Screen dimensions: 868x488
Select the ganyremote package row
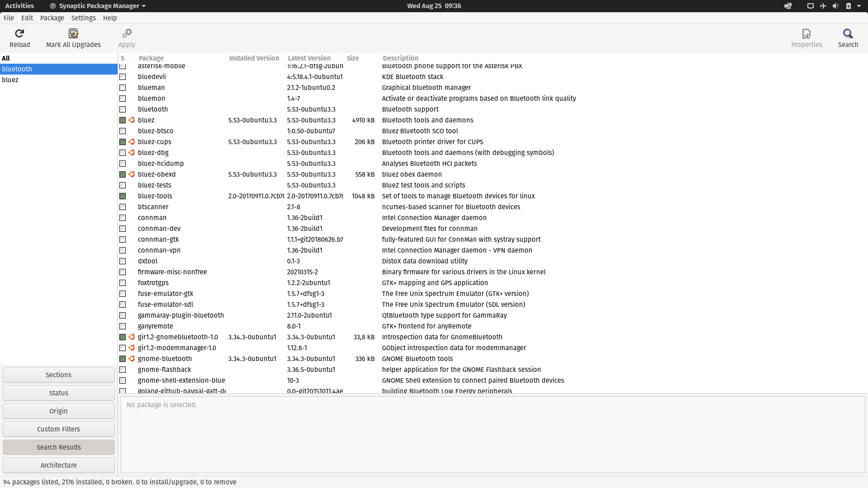point(493,326)
